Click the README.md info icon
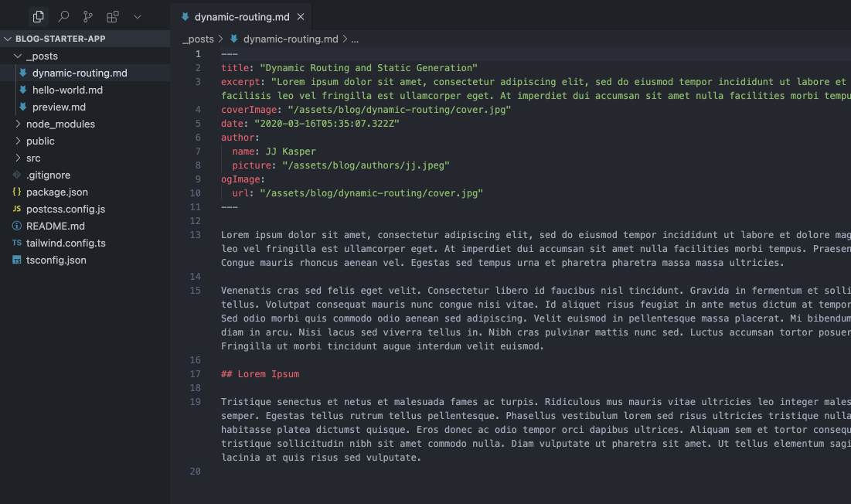 point(17,226)
